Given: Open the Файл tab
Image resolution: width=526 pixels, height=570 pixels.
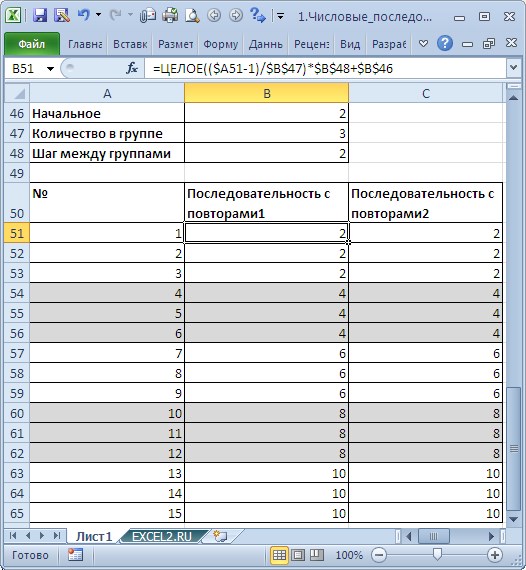Looking at the screenshot, I should pyautogui.click(x=32, y=44).
